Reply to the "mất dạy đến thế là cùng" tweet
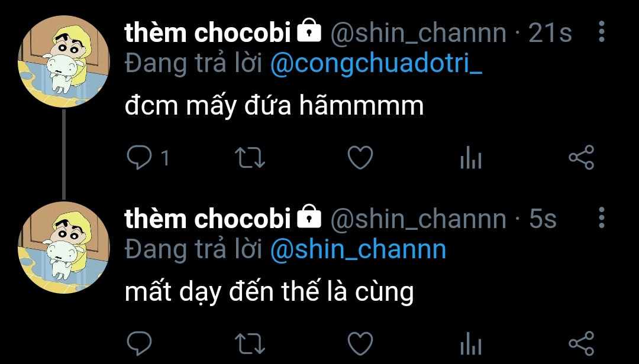 pyautogui.click(x=140, y=343)
